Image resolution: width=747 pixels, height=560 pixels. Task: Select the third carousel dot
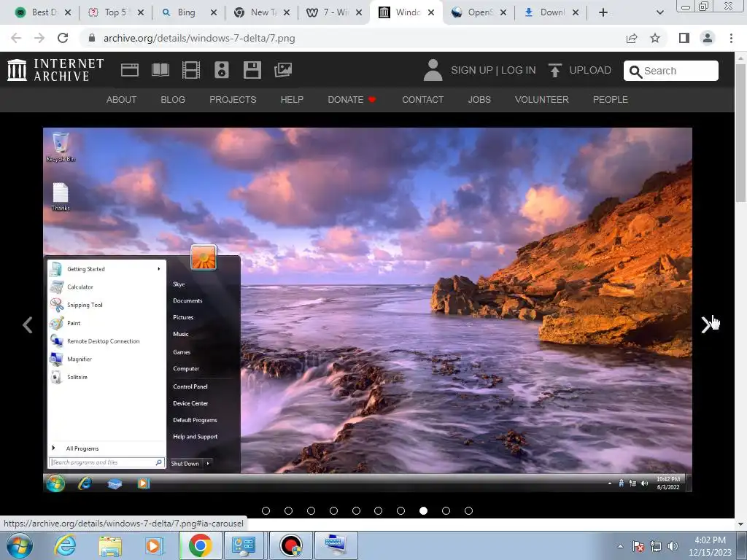click(x=311, y=511)
